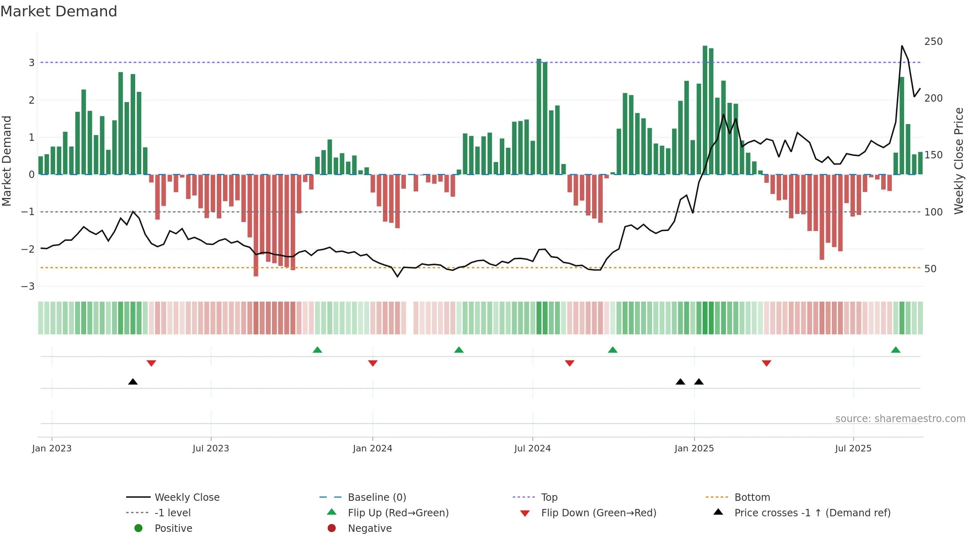Click the Jan 2025 axis label
The image size is (980, 551).
point(694,448)
